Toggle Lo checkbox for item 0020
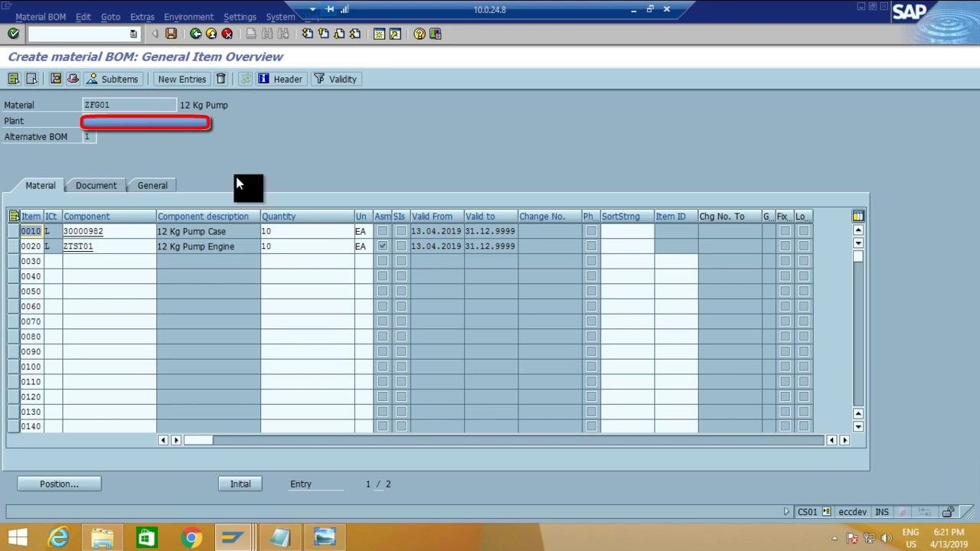Viewport: 980px width, 551px height. (803, 246)
